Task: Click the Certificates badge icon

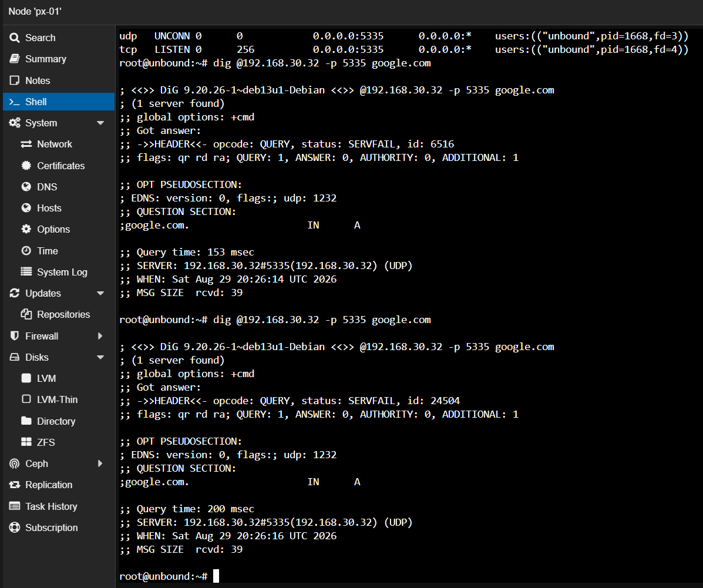Action: coord(26,166)
